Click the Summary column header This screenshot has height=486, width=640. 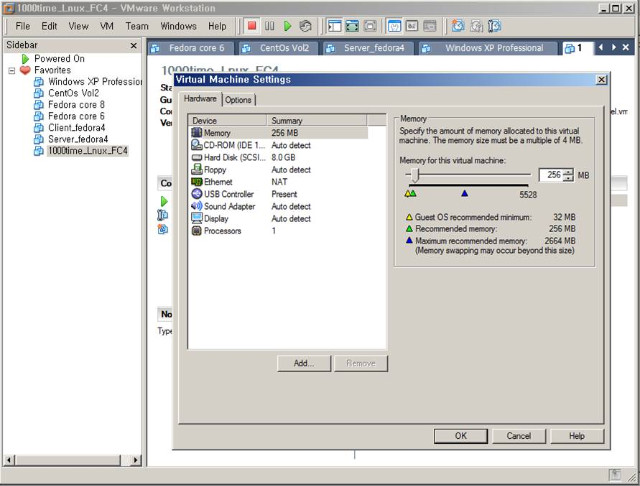(316, 120)
